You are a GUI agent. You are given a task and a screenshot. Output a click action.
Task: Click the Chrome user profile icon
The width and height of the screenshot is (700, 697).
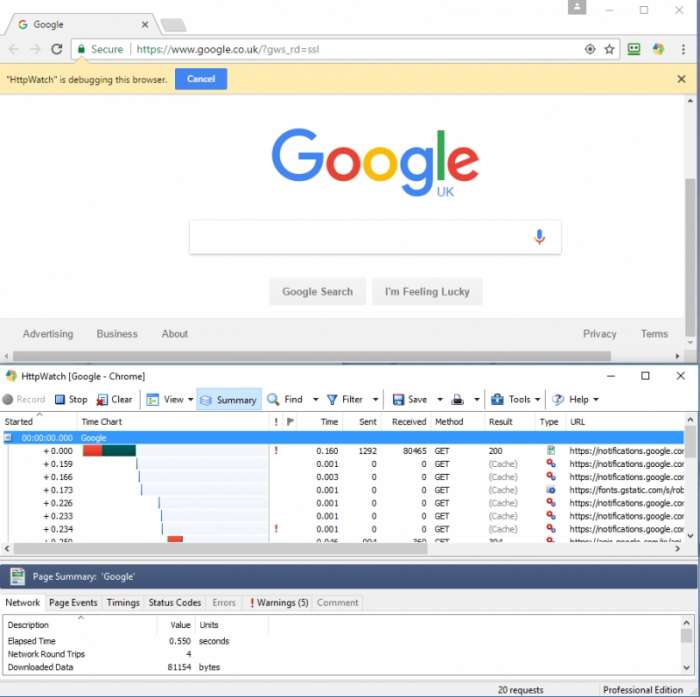click(577, 7)
